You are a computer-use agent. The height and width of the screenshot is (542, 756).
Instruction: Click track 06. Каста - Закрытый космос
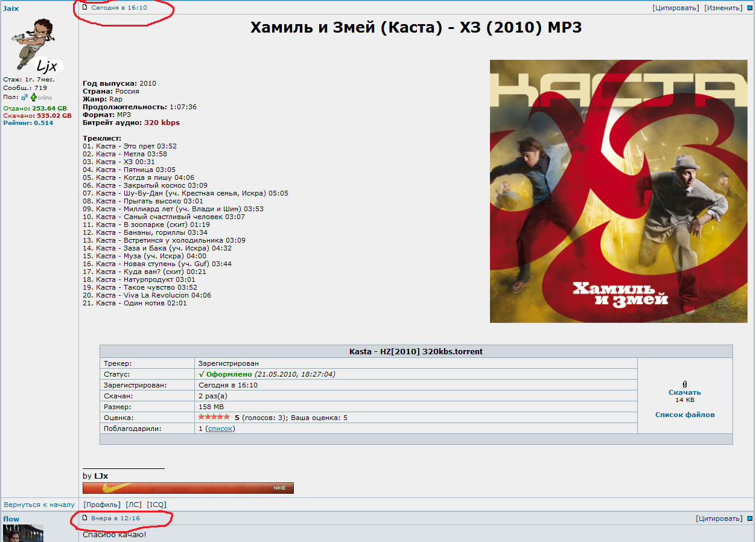(145, 185)
